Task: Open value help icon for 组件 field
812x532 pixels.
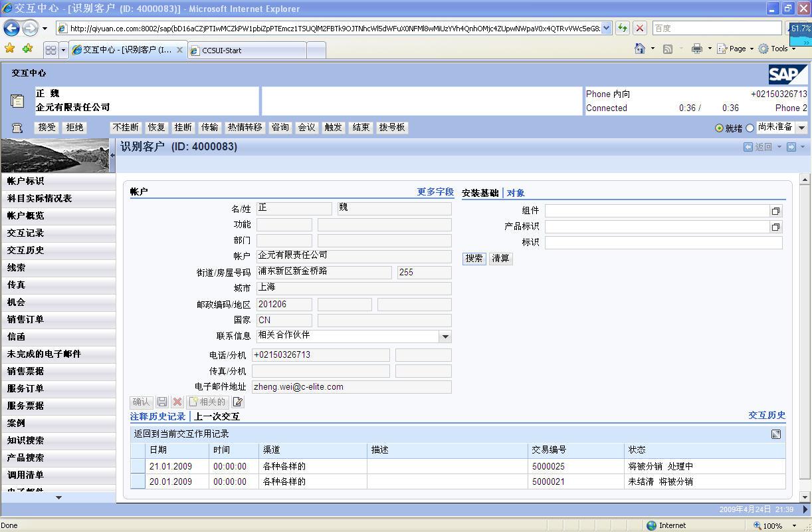Action: point(775,211)
